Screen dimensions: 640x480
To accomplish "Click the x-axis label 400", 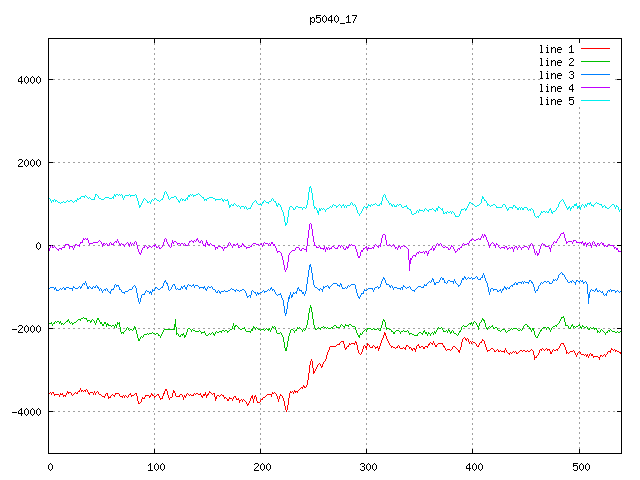I will point(474,467).
